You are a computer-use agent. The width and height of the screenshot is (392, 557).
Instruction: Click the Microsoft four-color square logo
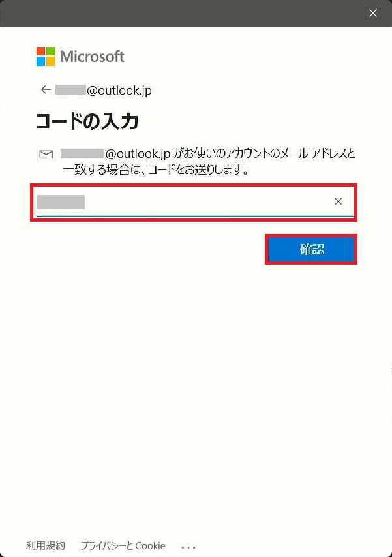46,56
